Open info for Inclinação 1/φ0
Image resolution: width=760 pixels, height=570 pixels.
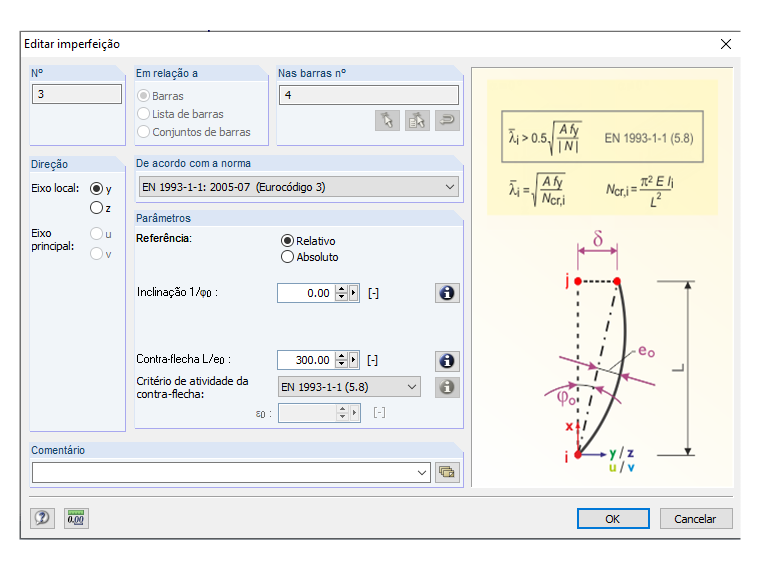(447, 293)
